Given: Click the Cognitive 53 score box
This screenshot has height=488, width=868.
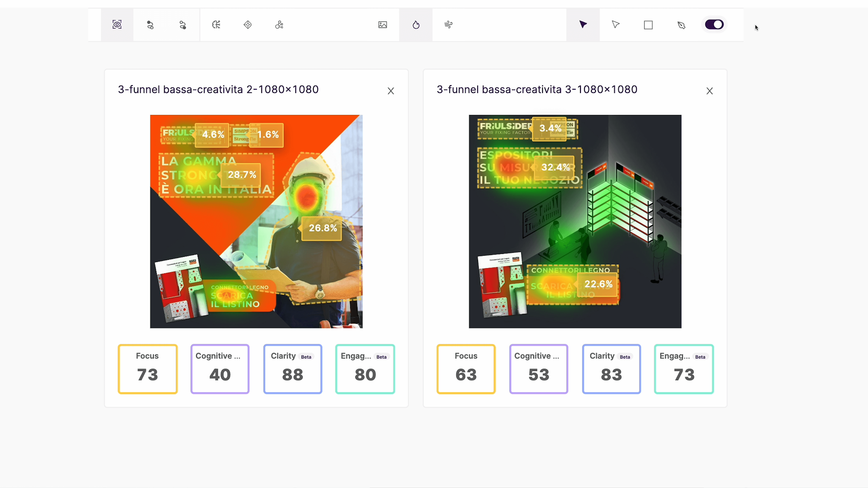Looking at the screenshot, I should 538,369.
